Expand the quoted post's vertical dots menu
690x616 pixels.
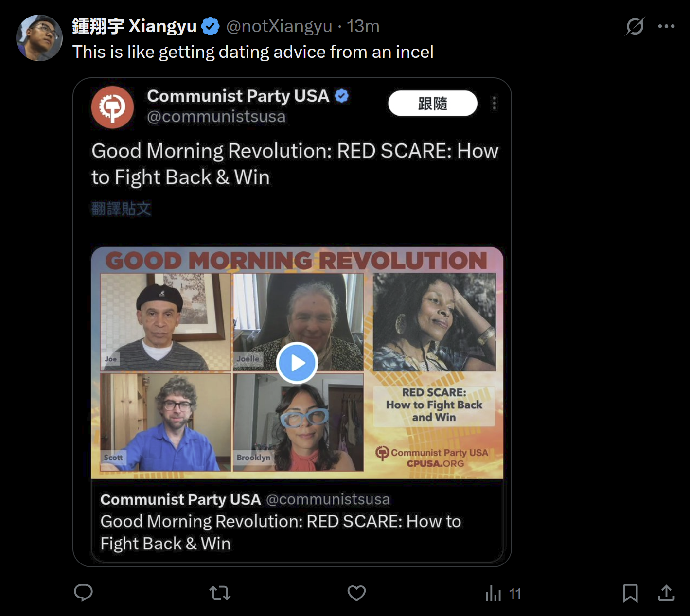(494, 103)
